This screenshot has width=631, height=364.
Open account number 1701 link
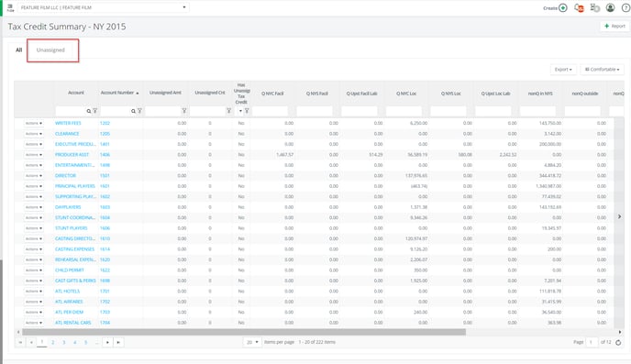click(105, 292)
